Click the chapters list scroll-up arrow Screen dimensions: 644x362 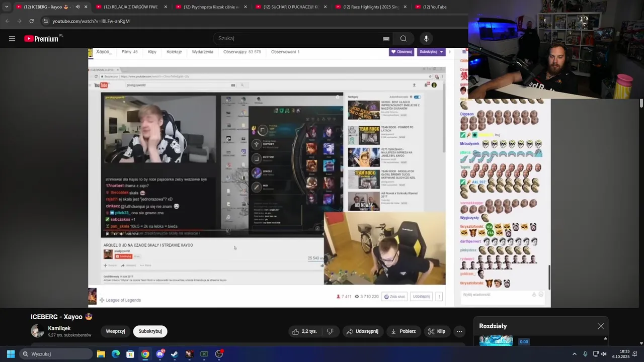[605, 338]
